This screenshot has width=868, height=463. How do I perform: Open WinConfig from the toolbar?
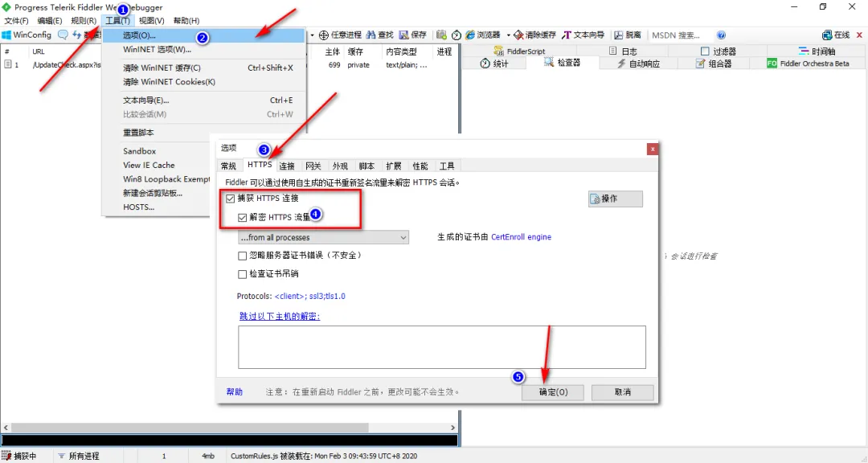point(27,35)
